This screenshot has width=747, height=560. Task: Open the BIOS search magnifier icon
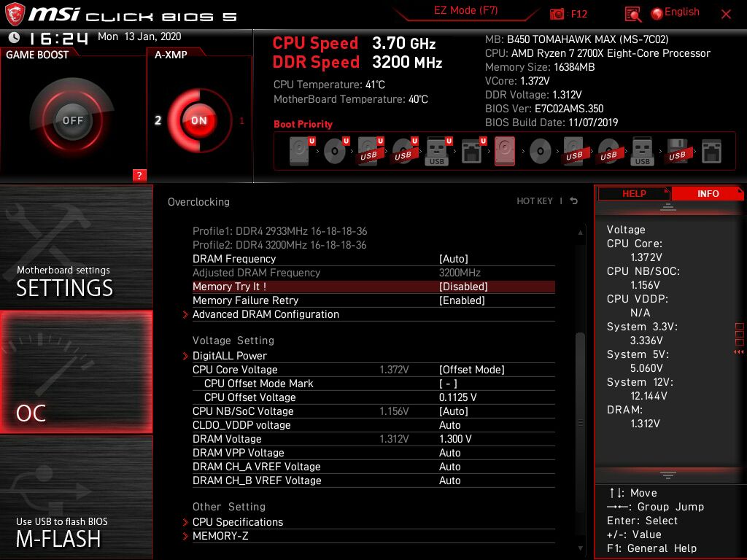coord(632,15)
